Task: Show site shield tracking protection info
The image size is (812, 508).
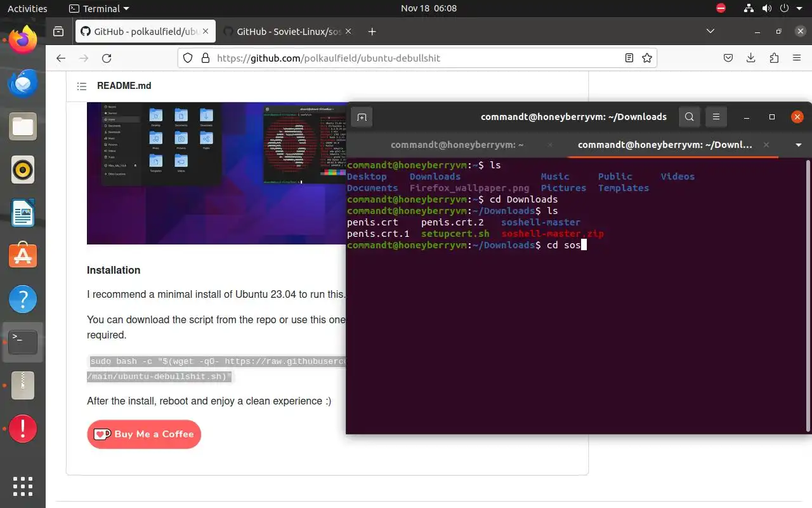Action: point(188,58)
